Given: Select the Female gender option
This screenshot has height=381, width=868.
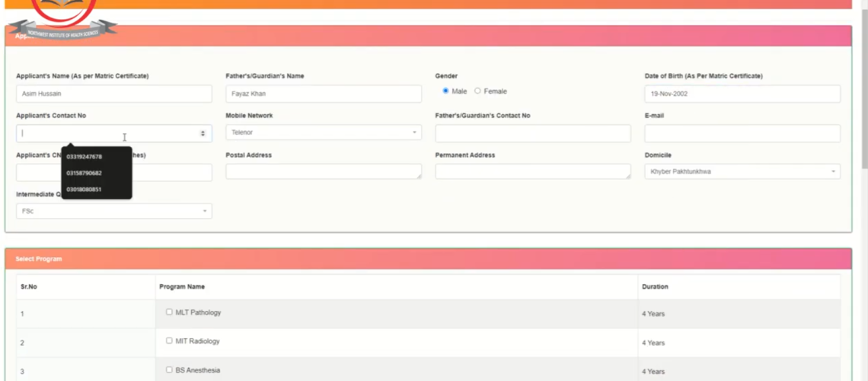Looking at the screenshot, I should [477, 91].
